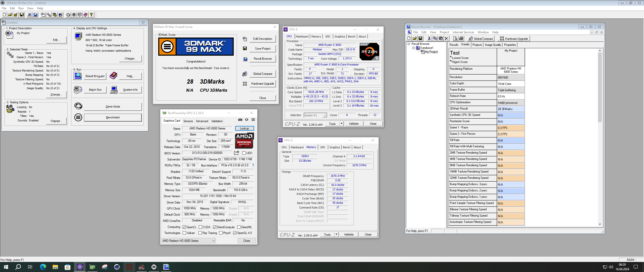
Task: Toggle the UEFI checkbox in GPU-Z
Action: pyautogui.click(x=244, y=153)
